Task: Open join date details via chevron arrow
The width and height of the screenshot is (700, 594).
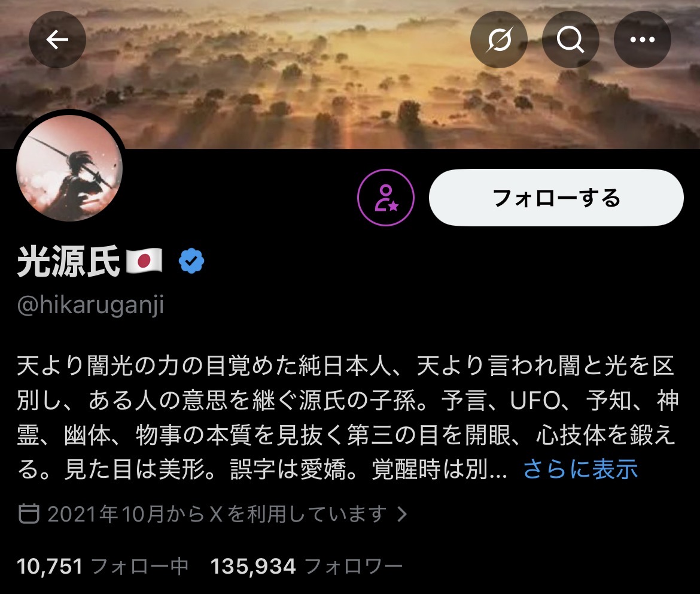Action: (402, 514)
